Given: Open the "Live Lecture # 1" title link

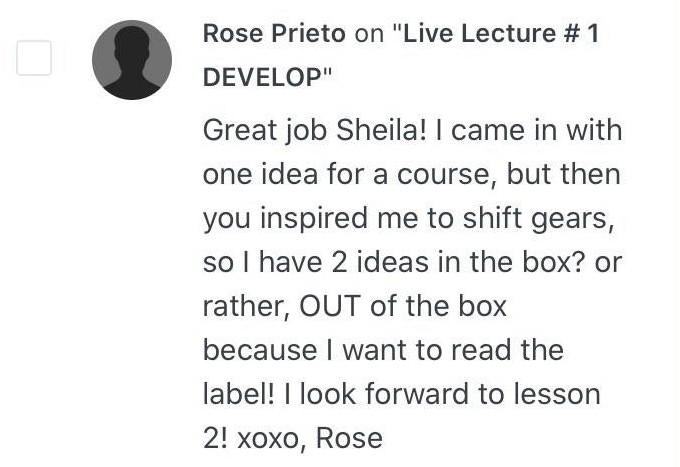Looking at the screenshot, I should 501,33.
